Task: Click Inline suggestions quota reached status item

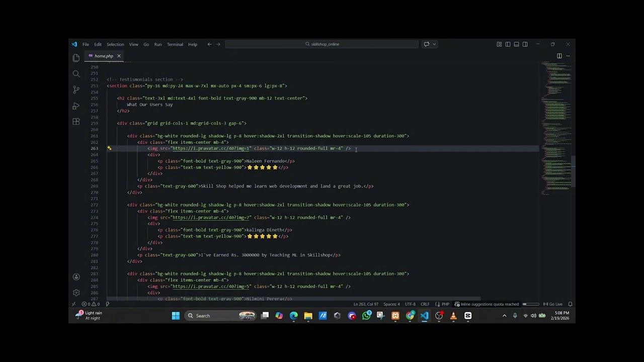Action: click(x=487, y=304)
